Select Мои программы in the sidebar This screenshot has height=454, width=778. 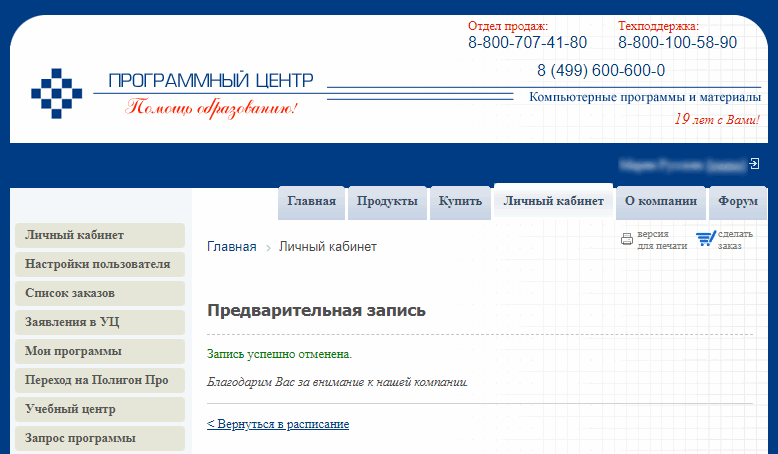(x=99, y=352)
